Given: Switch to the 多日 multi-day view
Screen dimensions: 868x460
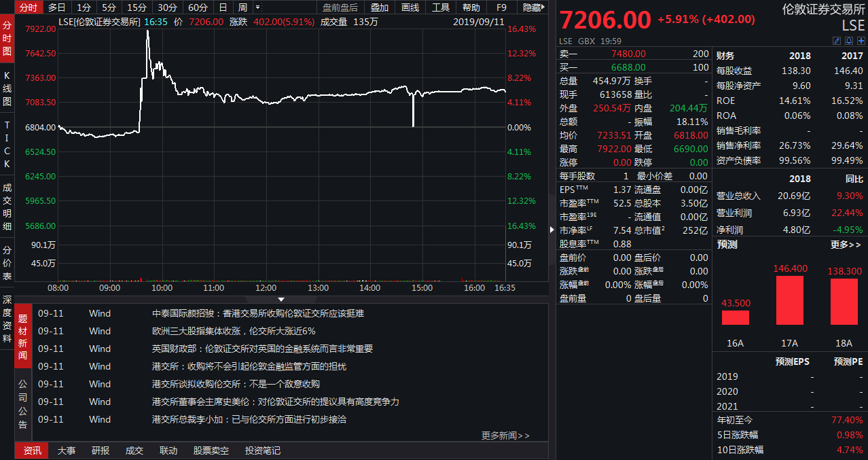Looking at the screenshot, I should tap(57, 7).
